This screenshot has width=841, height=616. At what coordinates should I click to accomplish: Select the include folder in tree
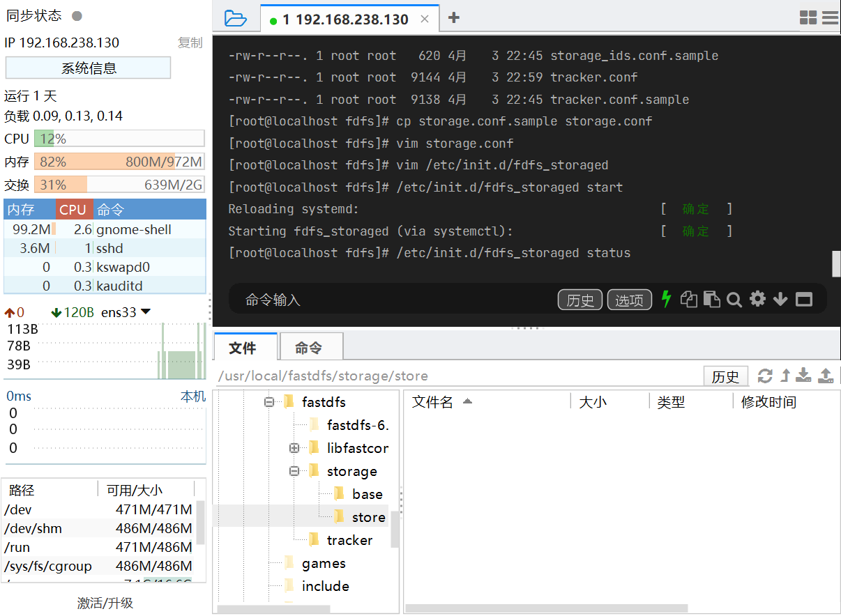coord(317,586)
